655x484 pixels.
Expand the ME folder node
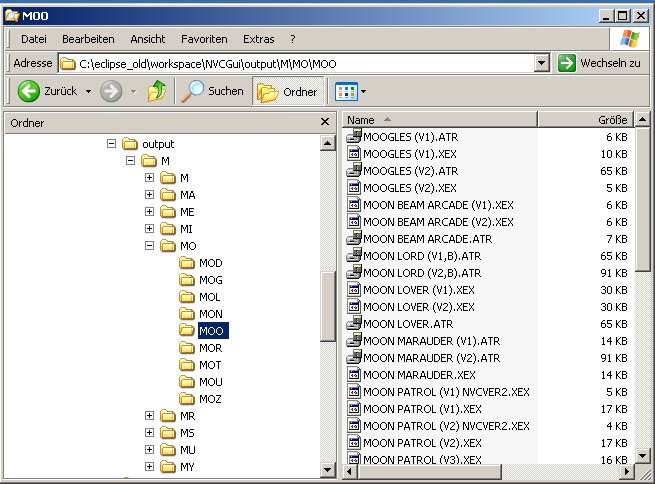149,212
